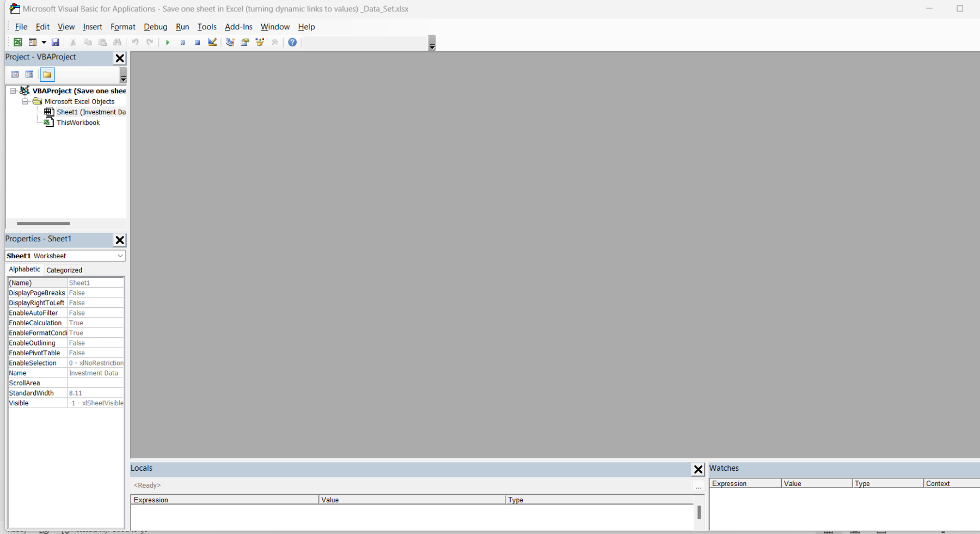The width and height of the screenshot is (980, 534).
Task: Click the Value column header in Locals
Action: pyautogui.click(x=412, y=500)
